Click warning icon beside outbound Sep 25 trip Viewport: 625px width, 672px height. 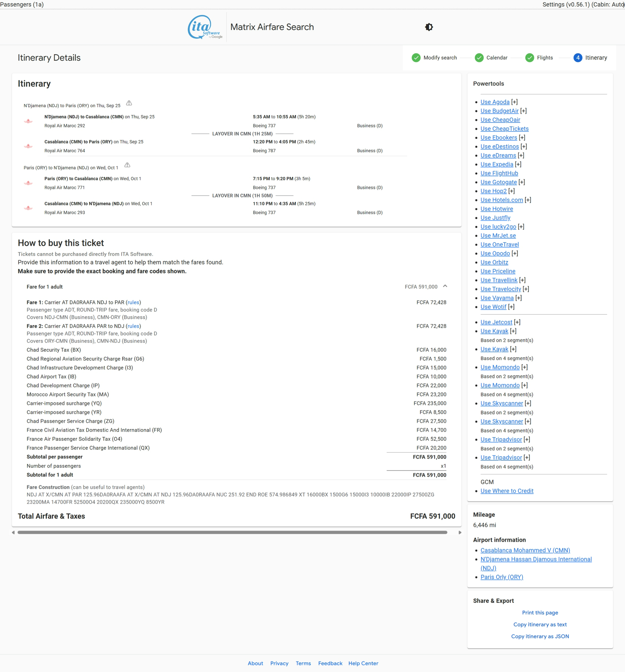click(129, 103)
